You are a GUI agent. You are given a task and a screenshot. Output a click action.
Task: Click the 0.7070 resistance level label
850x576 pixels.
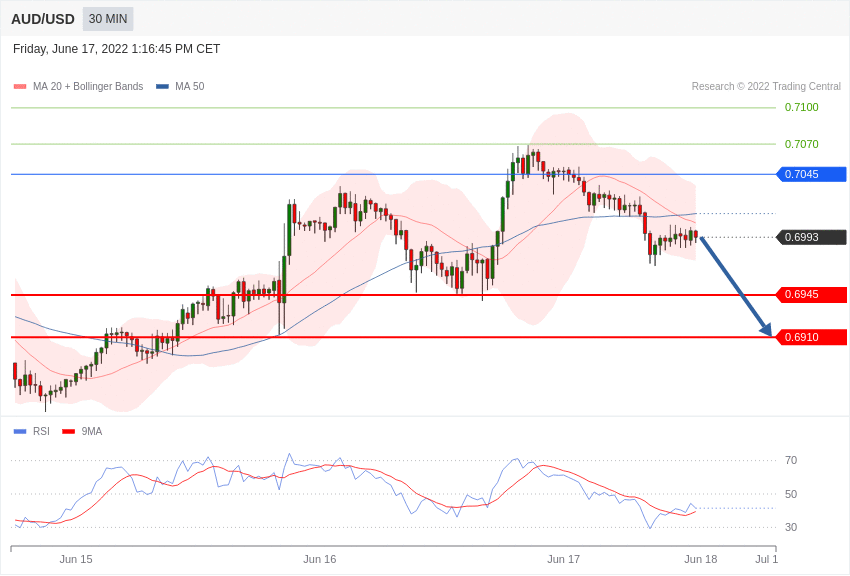click(801, 144)
